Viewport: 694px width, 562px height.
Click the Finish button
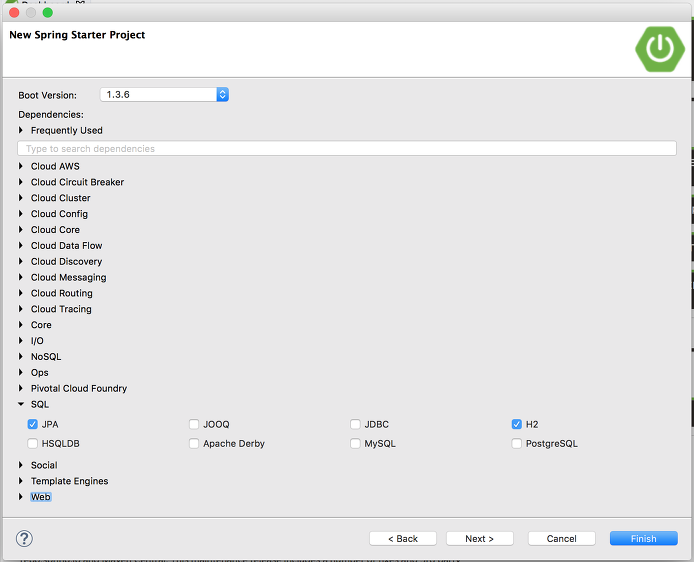[x=644, y=539]
